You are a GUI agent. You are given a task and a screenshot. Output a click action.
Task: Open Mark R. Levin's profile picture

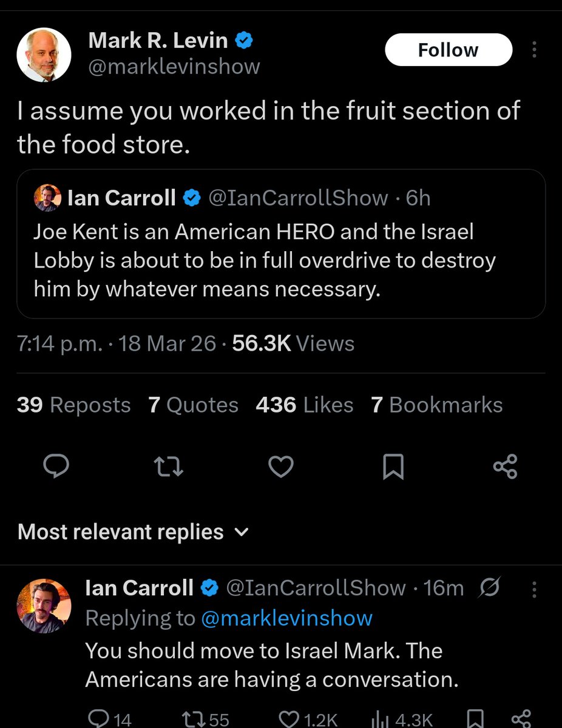44,55
